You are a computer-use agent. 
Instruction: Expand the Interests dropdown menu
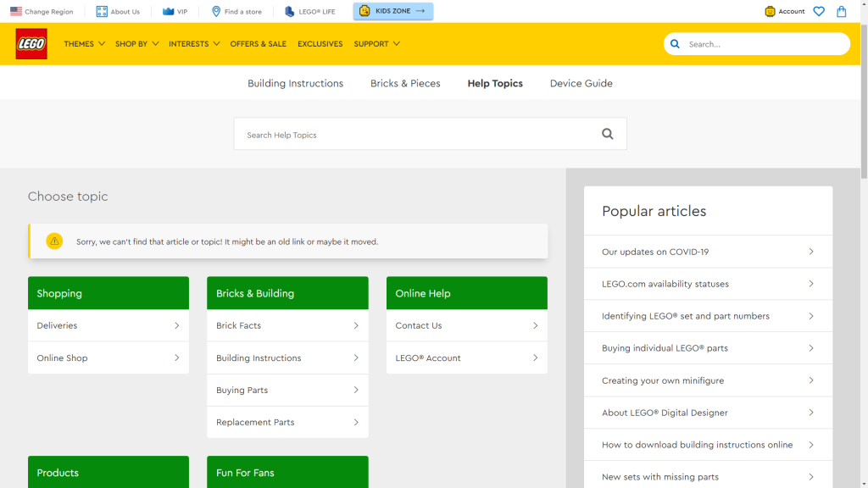[194, 44]
